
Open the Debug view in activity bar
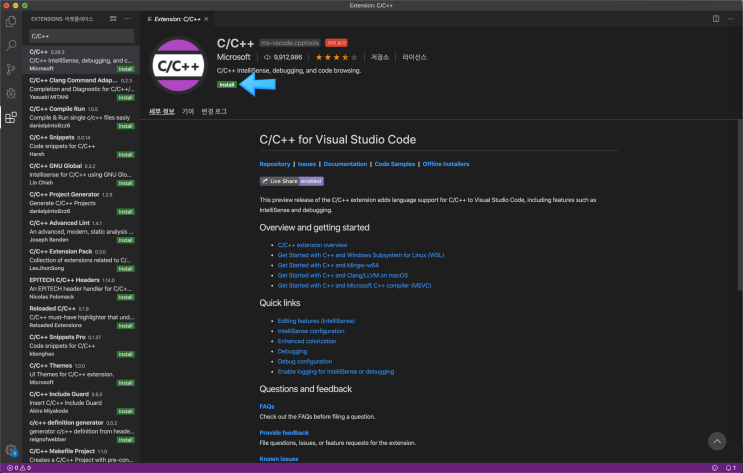pyautogui.click(x=11, y=93)
